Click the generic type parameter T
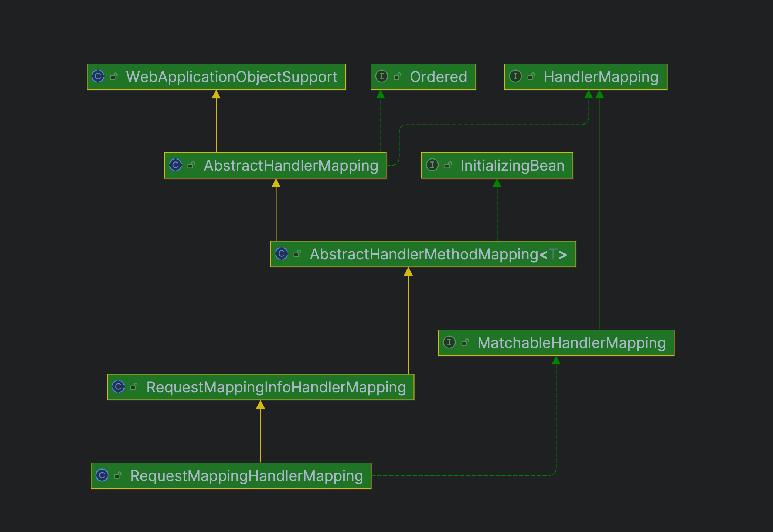The height and width of the screenshot is (532, 773). coord(553,254)
